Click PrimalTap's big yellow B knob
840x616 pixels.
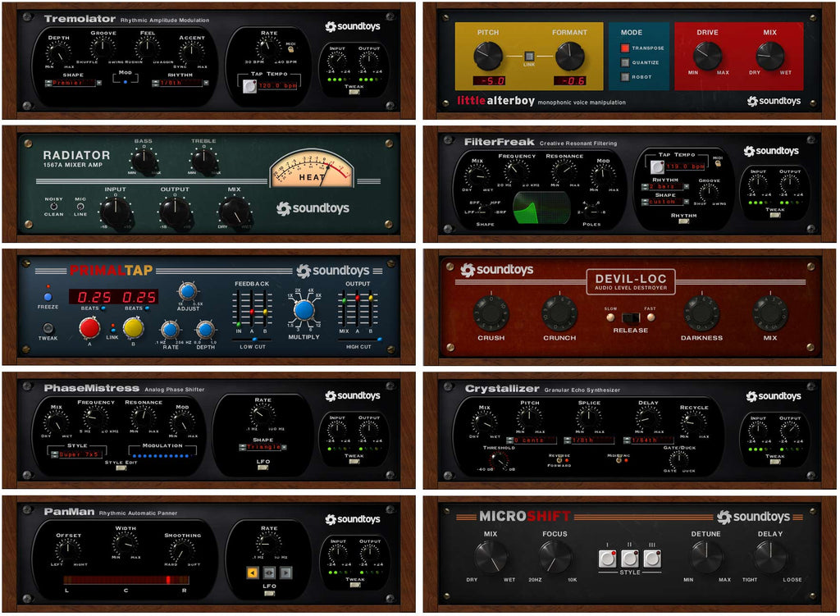pyautogui.click(x=133, y=328)
